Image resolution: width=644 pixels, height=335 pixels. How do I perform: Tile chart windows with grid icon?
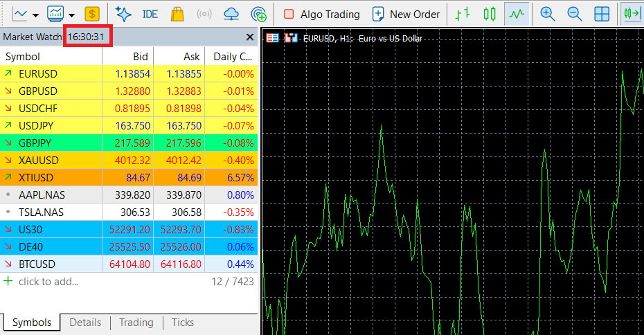602,15
